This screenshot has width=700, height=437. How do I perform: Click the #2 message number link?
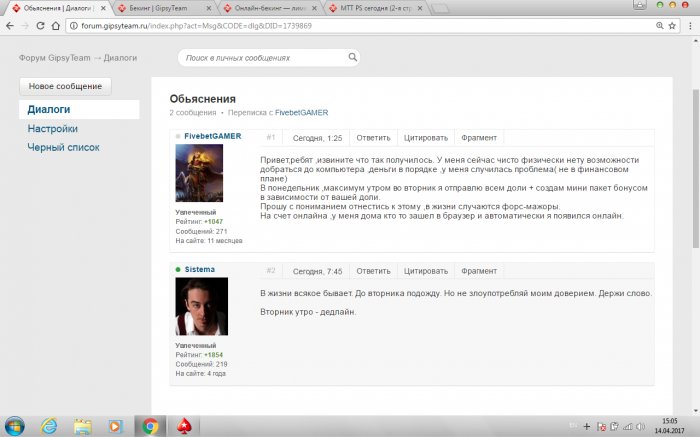271,271
